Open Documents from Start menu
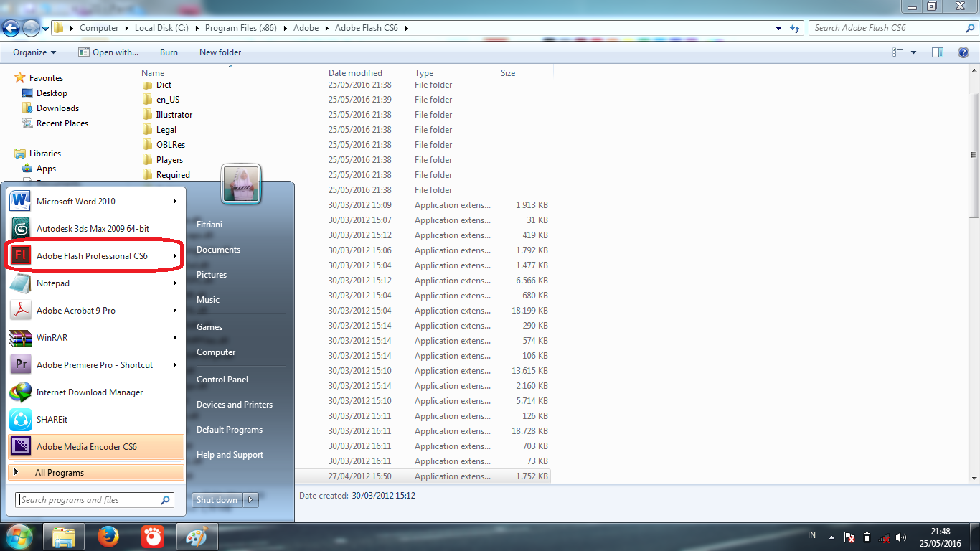Screen dimensions: 980x551 (x=218, y=250)
